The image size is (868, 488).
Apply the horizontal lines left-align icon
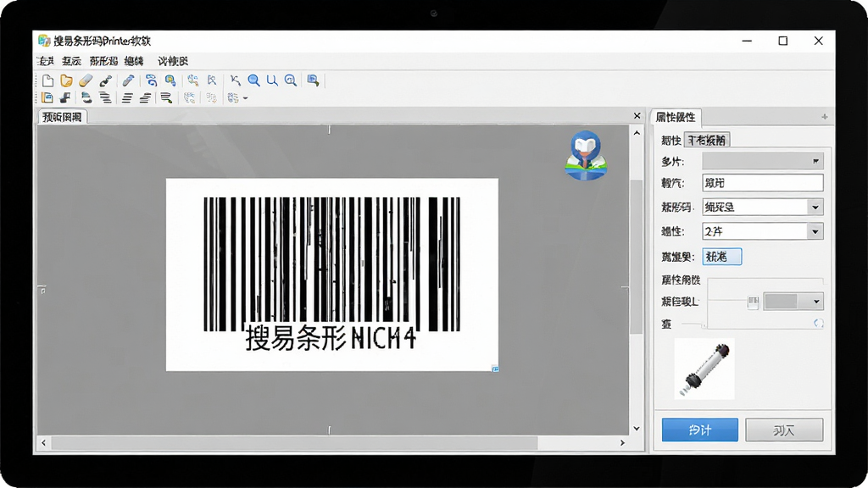click(127, 98)
